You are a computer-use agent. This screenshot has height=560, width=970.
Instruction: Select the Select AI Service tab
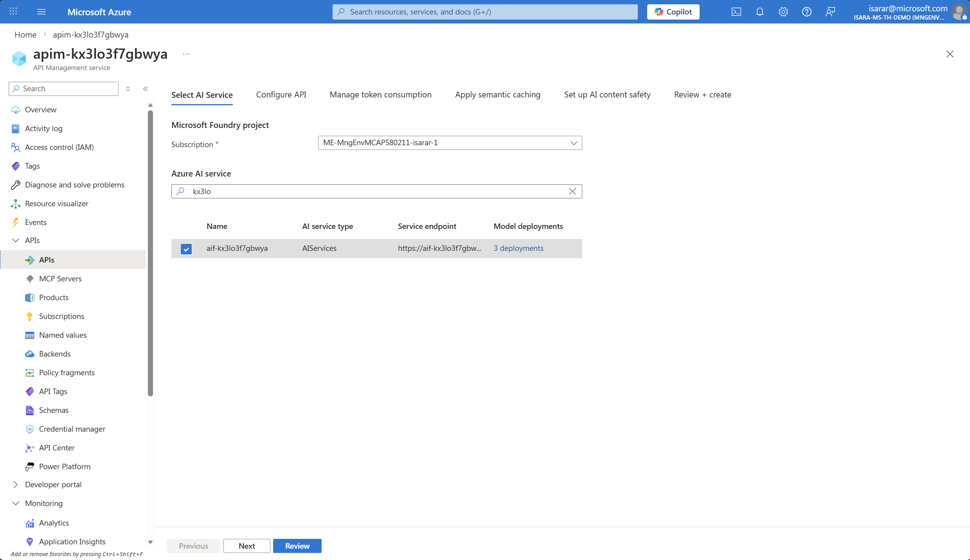click(202, 95)
